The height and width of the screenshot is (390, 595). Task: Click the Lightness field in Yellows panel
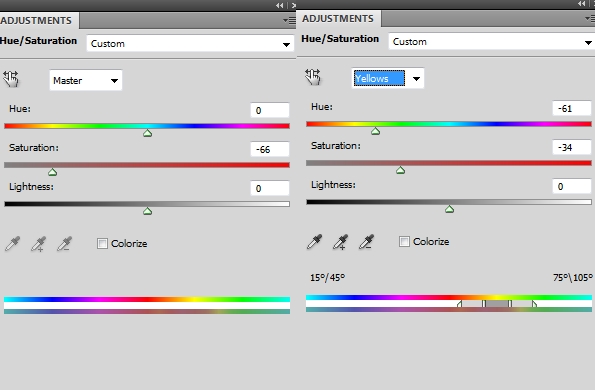(x=572, y=186)
